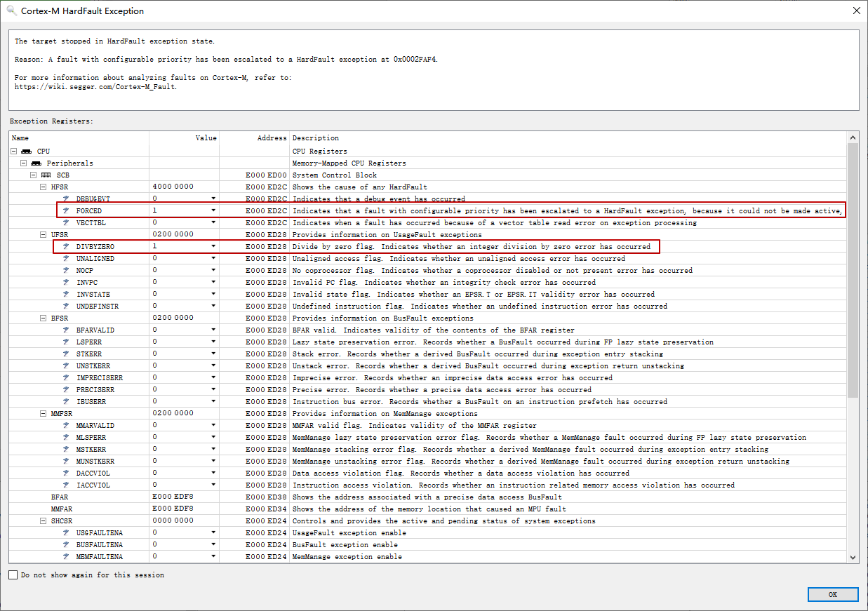
Task: Click the OK button
Action: tap(832, 594)
